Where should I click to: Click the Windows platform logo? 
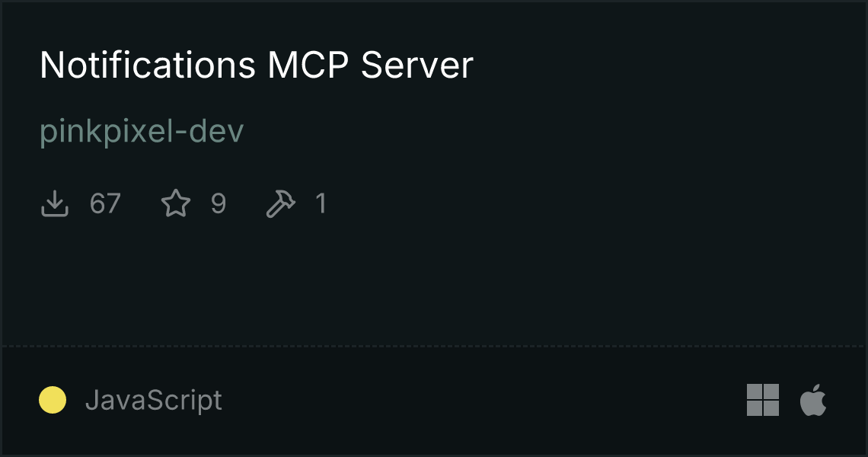[x=763, y=400]
